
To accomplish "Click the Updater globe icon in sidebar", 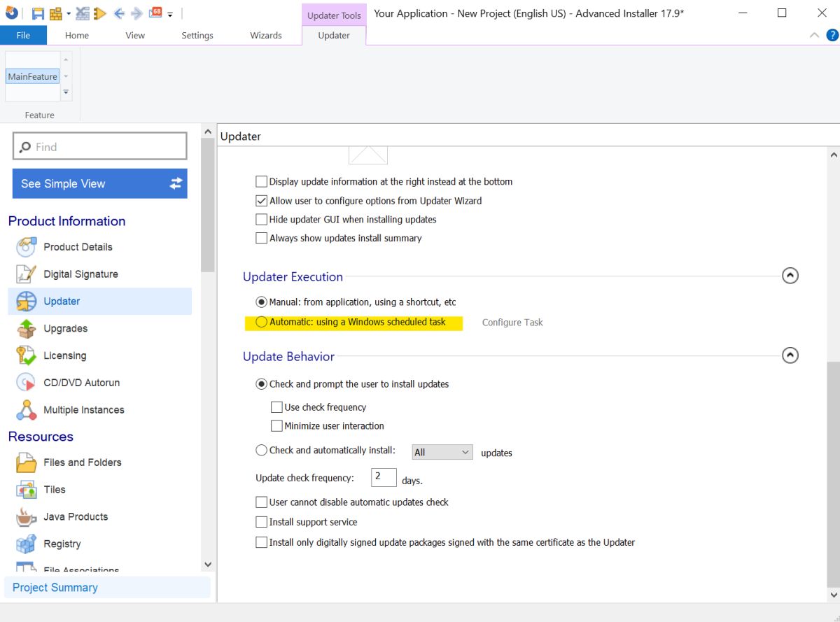I will point(26,301).
